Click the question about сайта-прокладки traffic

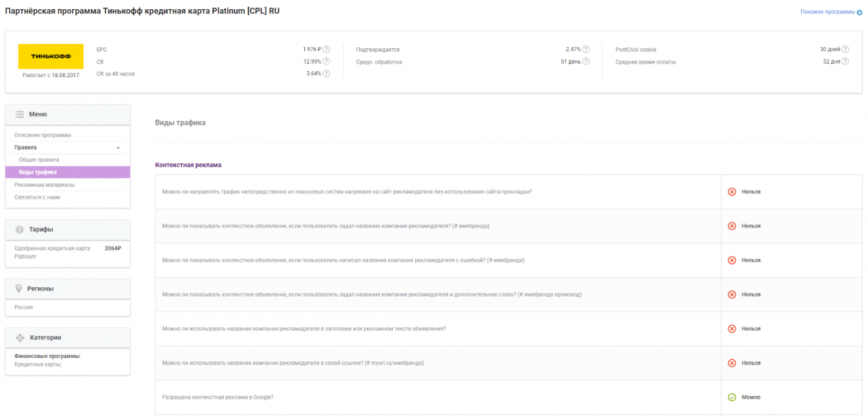pos(347,192)
